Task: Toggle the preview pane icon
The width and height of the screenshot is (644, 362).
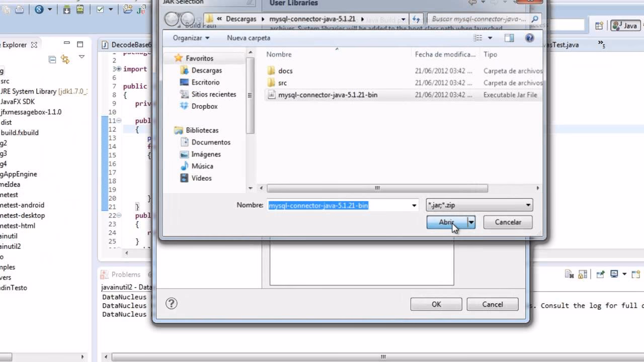Action: 509,38
